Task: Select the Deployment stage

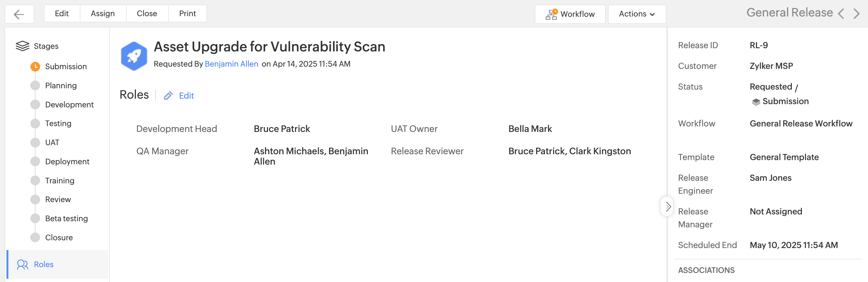Action: click(67, 162)
